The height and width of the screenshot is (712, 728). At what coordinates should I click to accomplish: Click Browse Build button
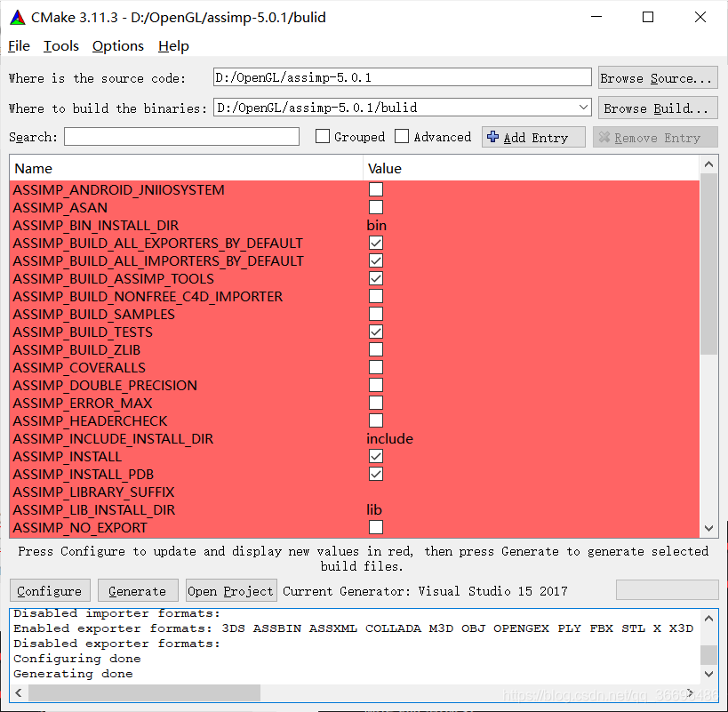pyautogui.click(x=658, y=108)
